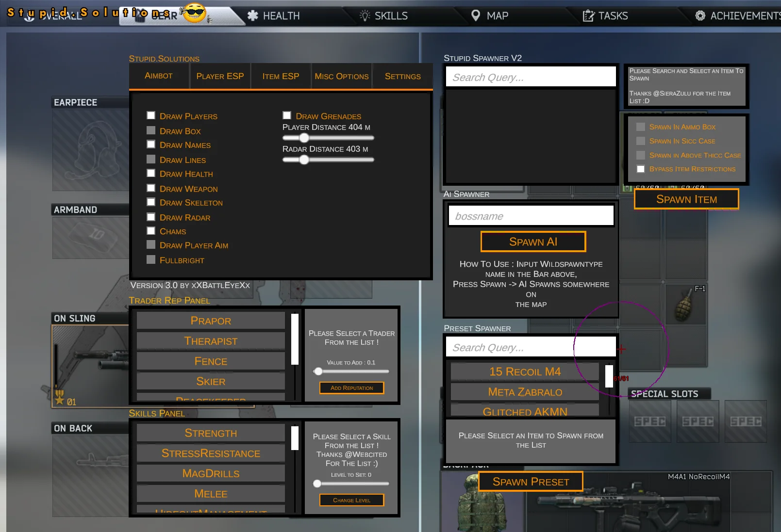Toggle the Draw Health checkbox

point(151,174)
